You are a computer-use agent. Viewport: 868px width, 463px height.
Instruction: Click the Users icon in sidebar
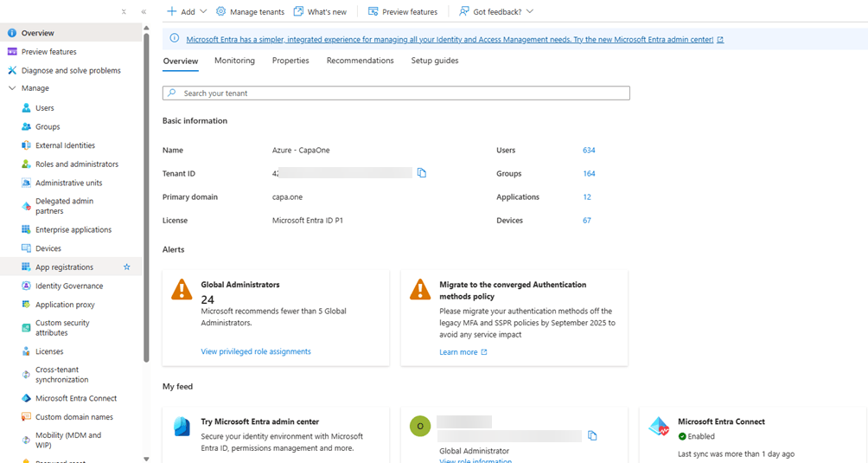click(26, 108)
